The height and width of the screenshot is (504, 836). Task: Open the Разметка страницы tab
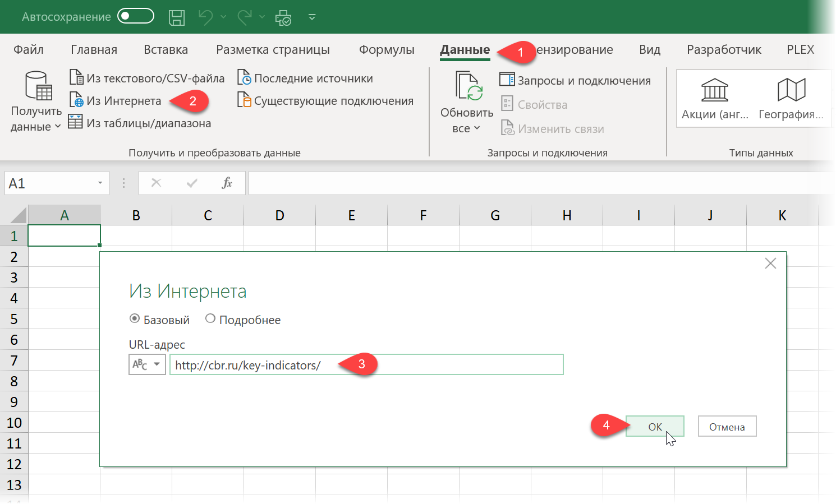273,49
